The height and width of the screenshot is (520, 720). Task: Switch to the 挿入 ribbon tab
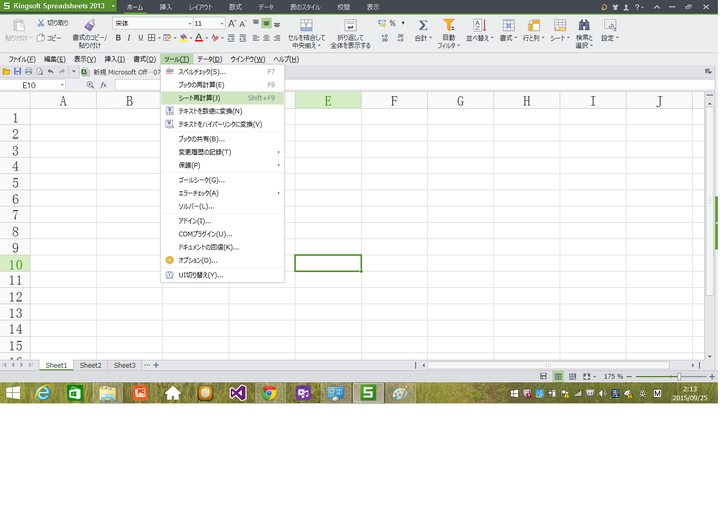(166, 7)
